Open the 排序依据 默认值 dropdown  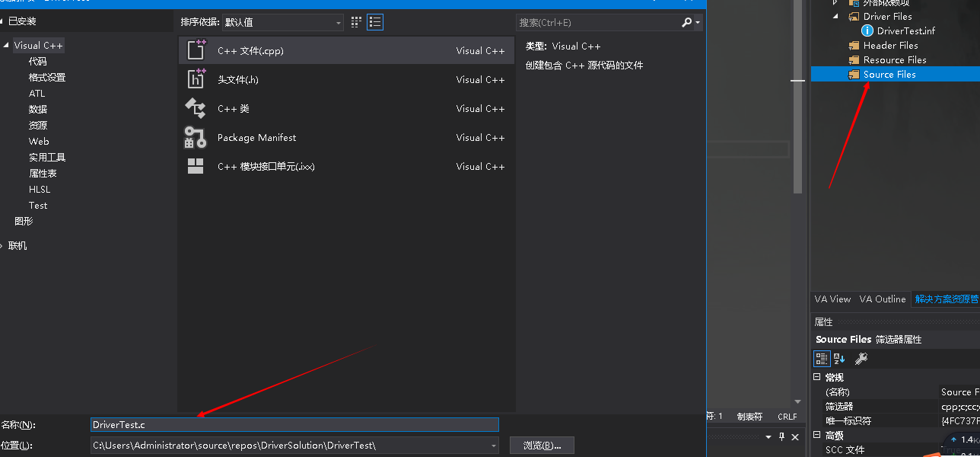tap(282, 23)
